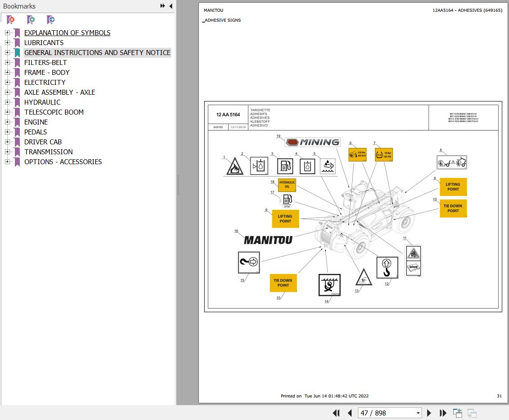Screen dimensions: 509x420
Task: Click the '_ADHESIVE SIGNS' heading text
Action: point(222,20)
